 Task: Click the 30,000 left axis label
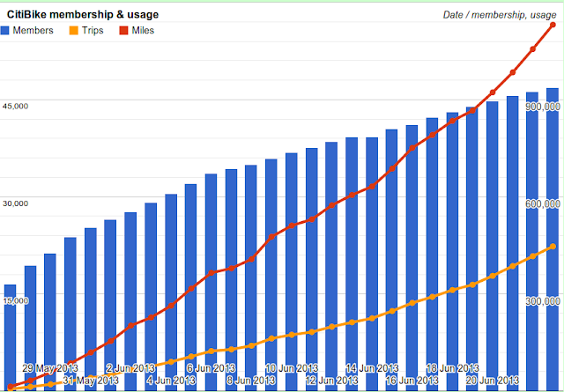tap(16, 203)
